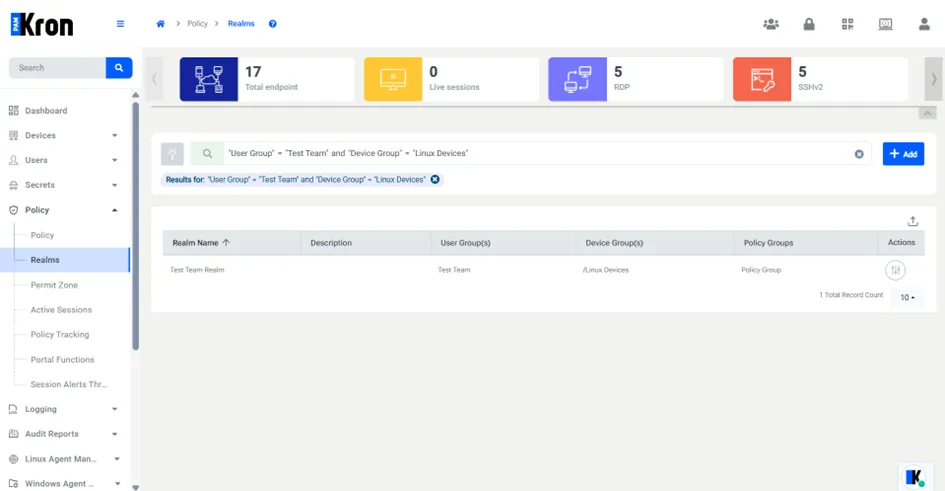
Task: Click inside the sidebar Search field
Action: [x=57, y=67]
